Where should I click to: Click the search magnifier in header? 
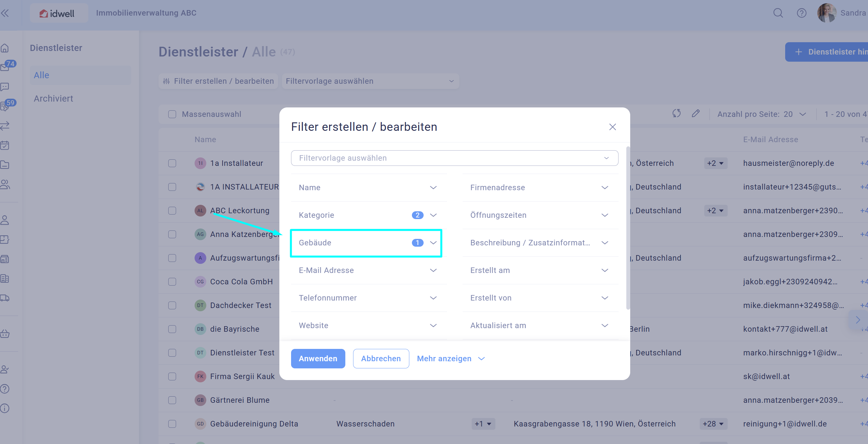click(x=778, y=13)
